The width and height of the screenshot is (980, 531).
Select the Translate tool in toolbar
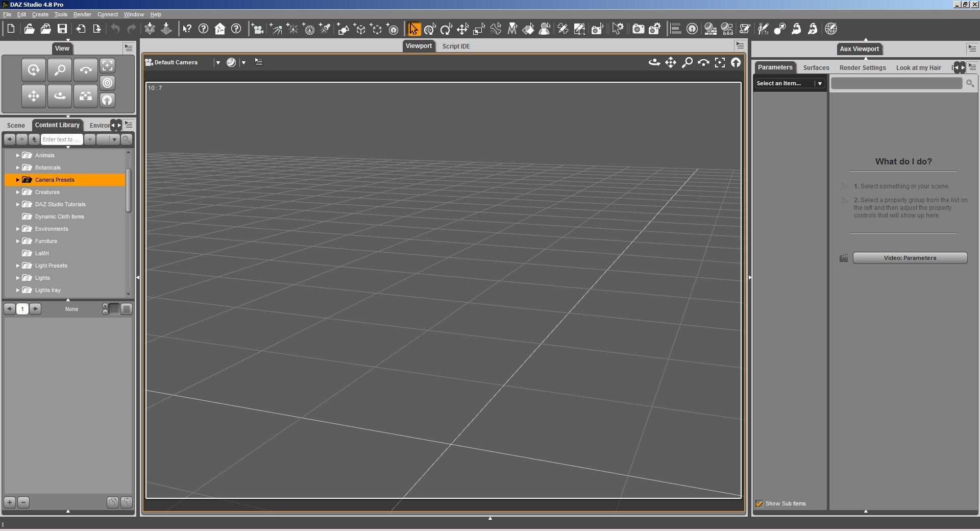[462, 29]
